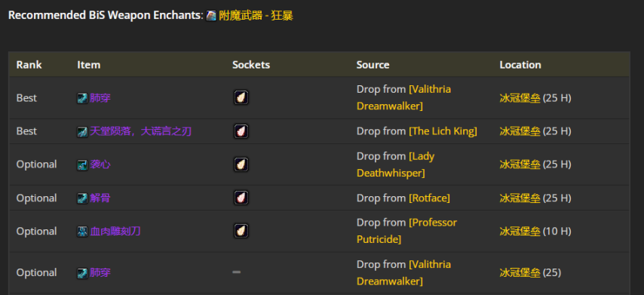Open the 附魔武器 - 狂暴 enchant link
The height and width of the screenshot is (295, 644).
(256, 16)
